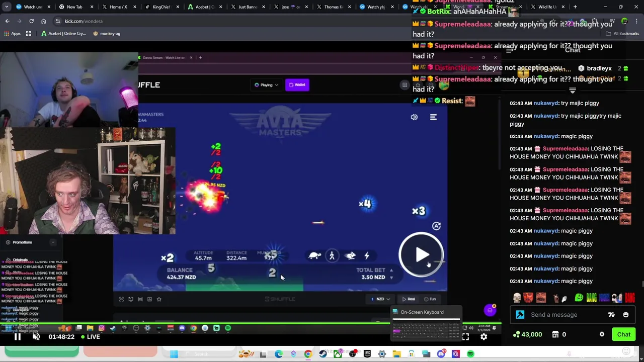
Task: Jump to LIVE in player
Action: tap(91, 337)
